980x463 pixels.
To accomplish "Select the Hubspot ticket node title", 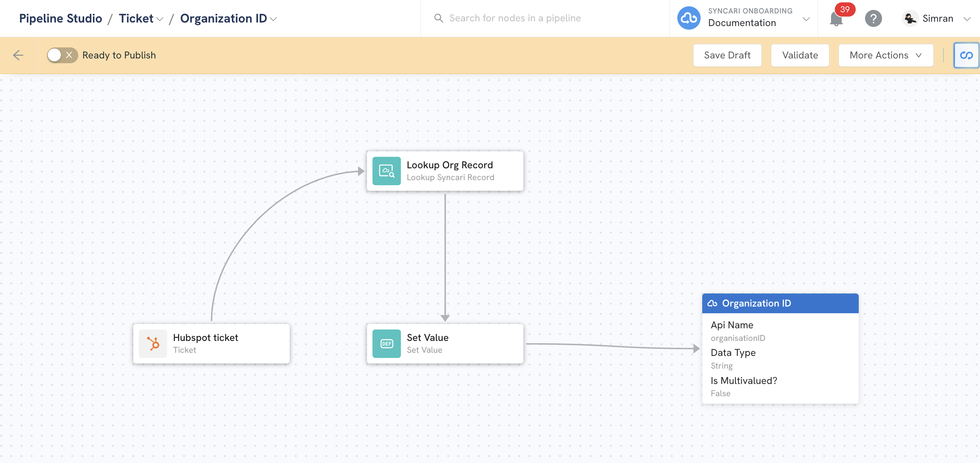I will [x=205, y=338].
